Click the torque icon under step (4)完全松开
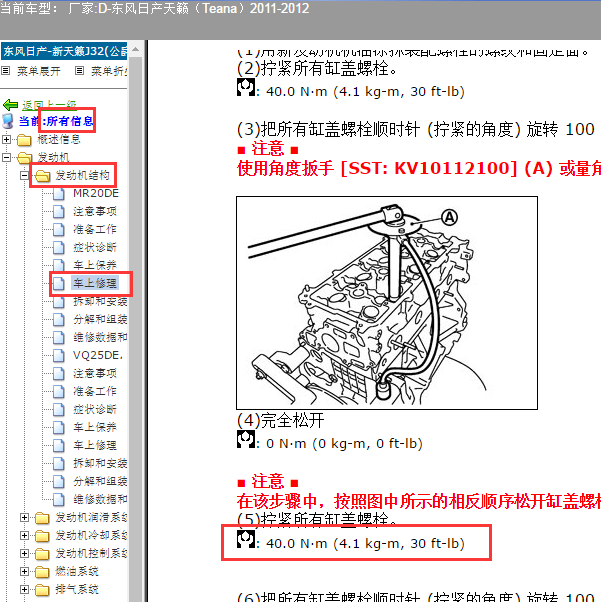The height and width of the screenshot is (602, 601). (x=245, y=439)
